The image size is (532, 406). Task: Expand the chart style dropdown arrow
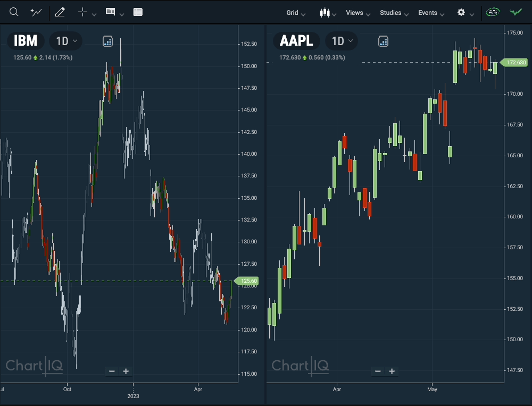point(334,14)
